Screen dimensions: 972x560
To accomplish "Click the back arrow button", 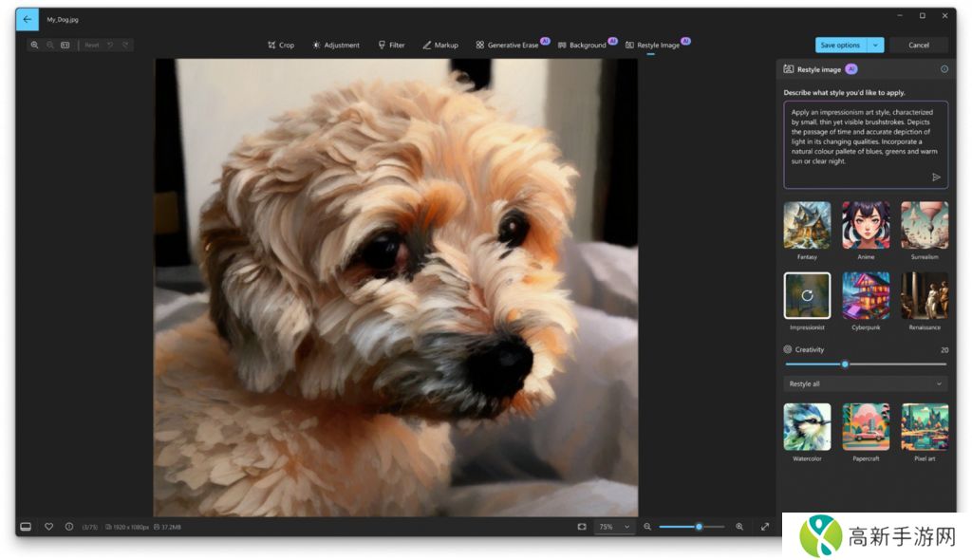I will coord(27,19).
